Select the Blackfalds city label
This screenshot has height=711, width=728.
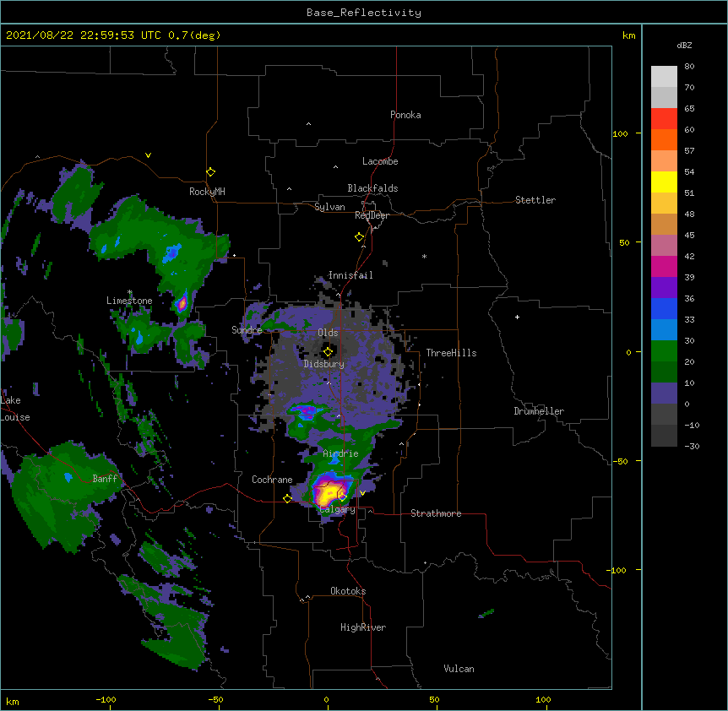[372, 188]
